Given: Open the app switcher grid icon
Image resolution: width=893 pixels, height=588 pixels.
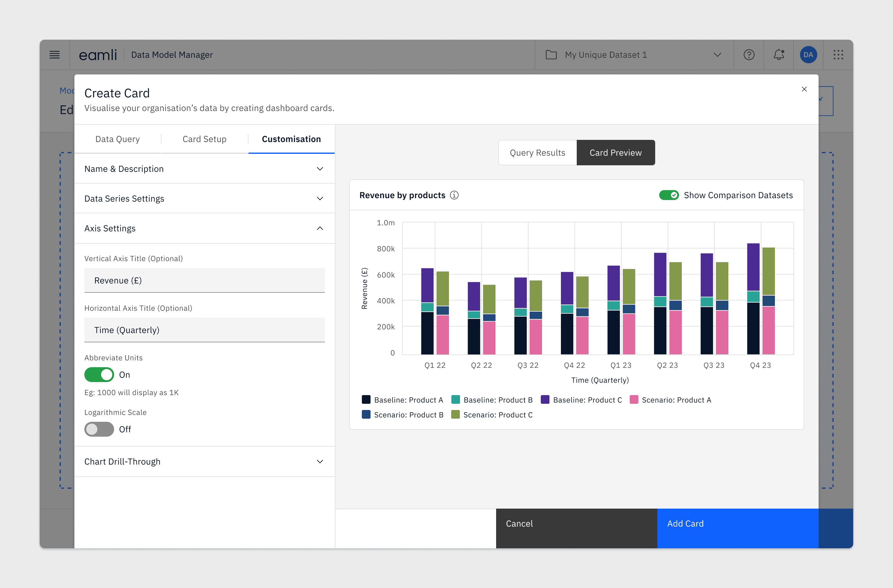Looking at the screenshot, I should coord(838,55).
